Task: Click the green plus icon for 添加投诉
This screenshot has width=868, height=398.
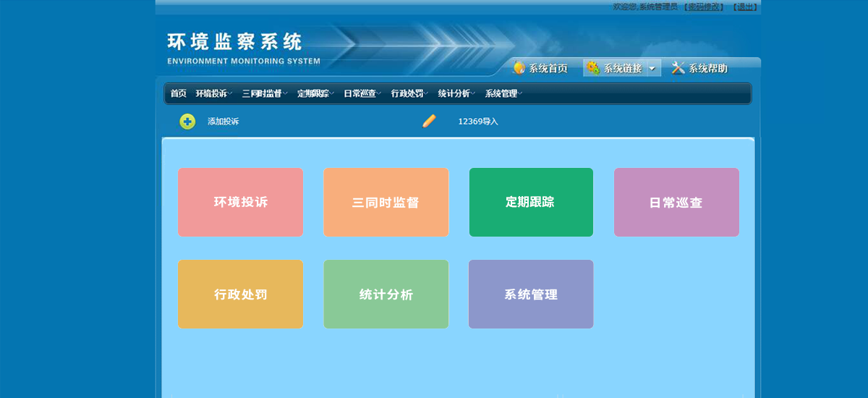Action: 187,122
